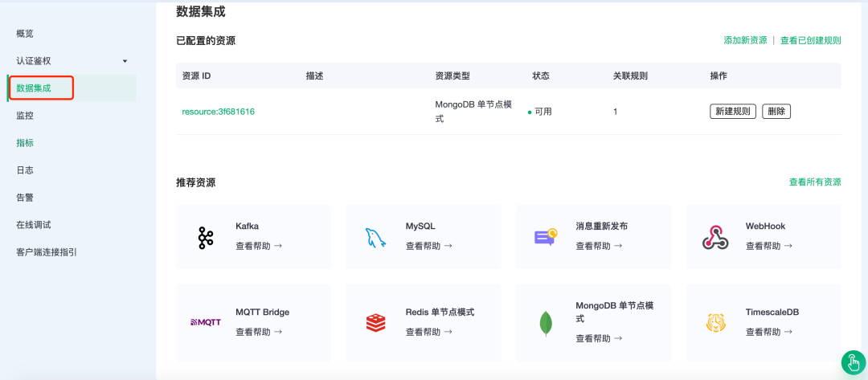The height and width of the screenshot is (380, 868).
Task: Click 查看帮助 under MongoDB card
Action: [x=599, y=338]
